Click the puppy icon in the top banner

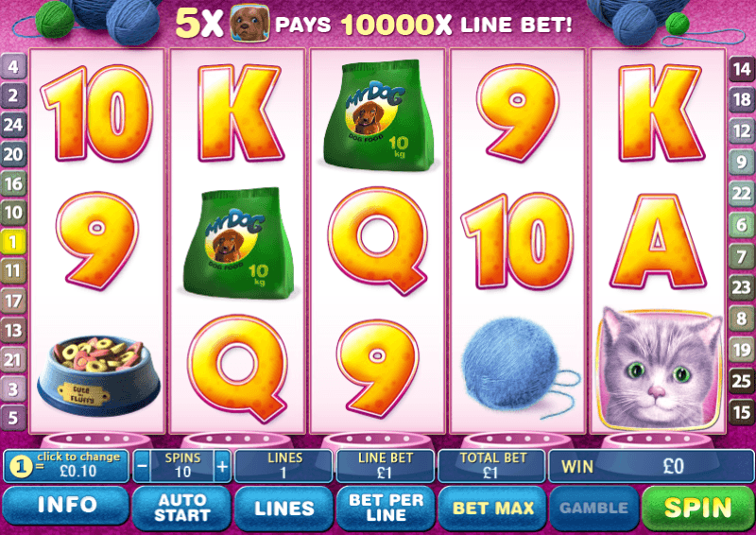click(x=249, y=23)
